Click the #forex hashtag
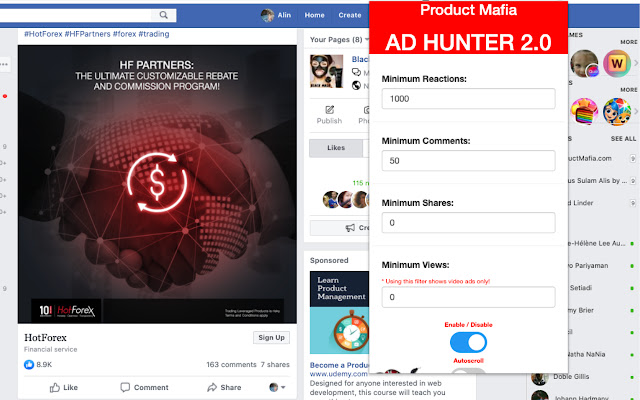 (124, 34)
